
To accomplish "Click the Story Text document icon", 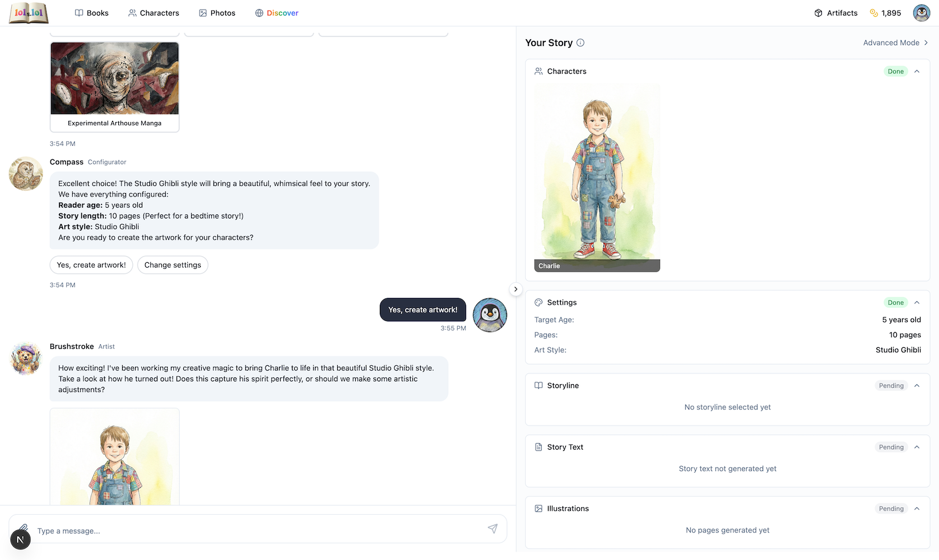I will pyautogui.click(x=538, y=447).
